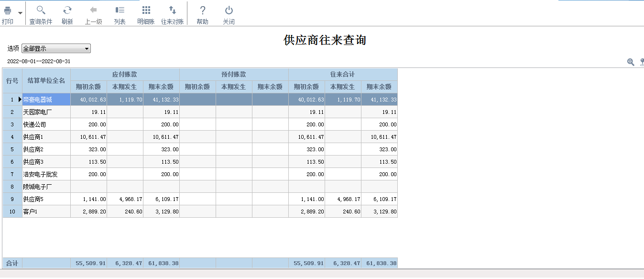The image size is (644, 279).
Task: Select the 快递公司 row
Action: click(46, 124)
